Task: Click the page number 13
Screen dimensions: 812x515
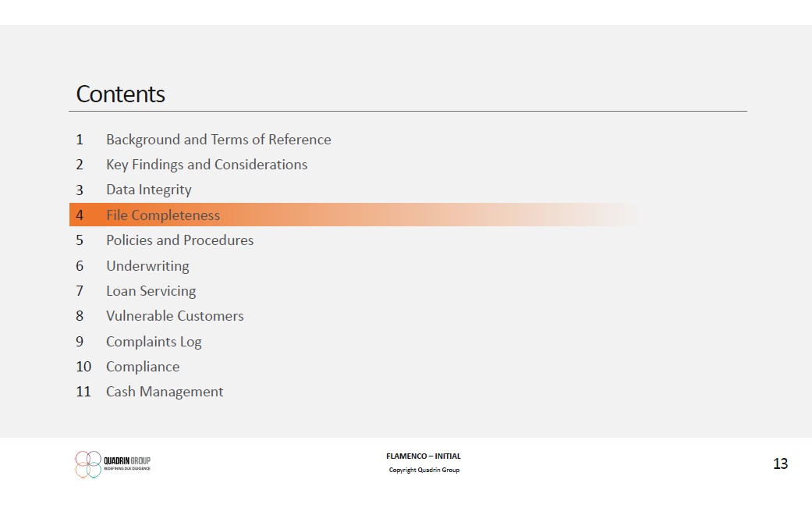Action: (x=780, y=464)
